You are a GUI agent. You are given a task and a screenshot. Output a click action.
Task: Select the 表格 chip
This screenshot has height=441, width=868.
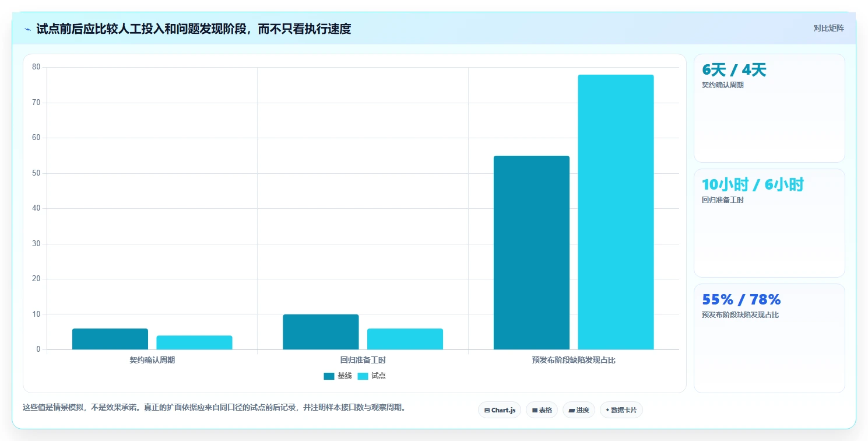point(542,410)
